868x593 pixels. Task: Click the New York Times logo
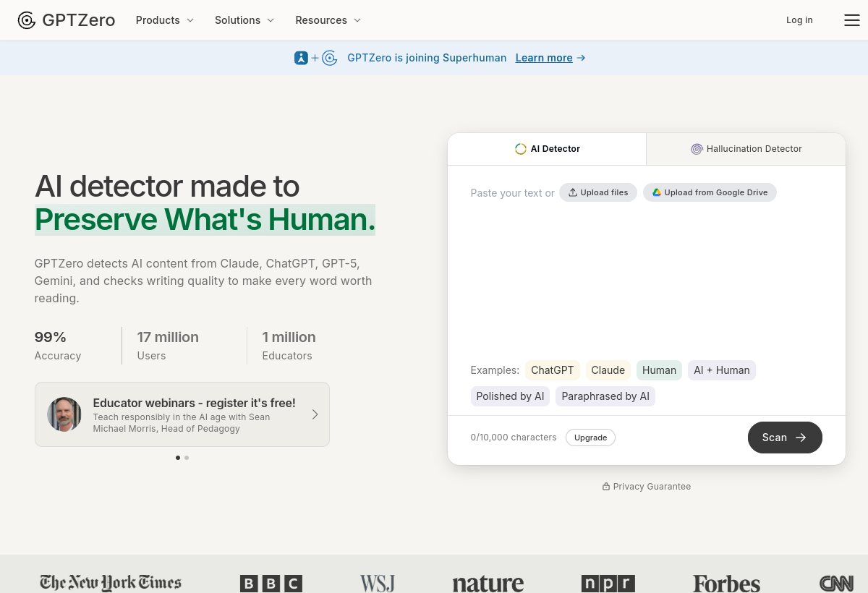click(111, 582)
